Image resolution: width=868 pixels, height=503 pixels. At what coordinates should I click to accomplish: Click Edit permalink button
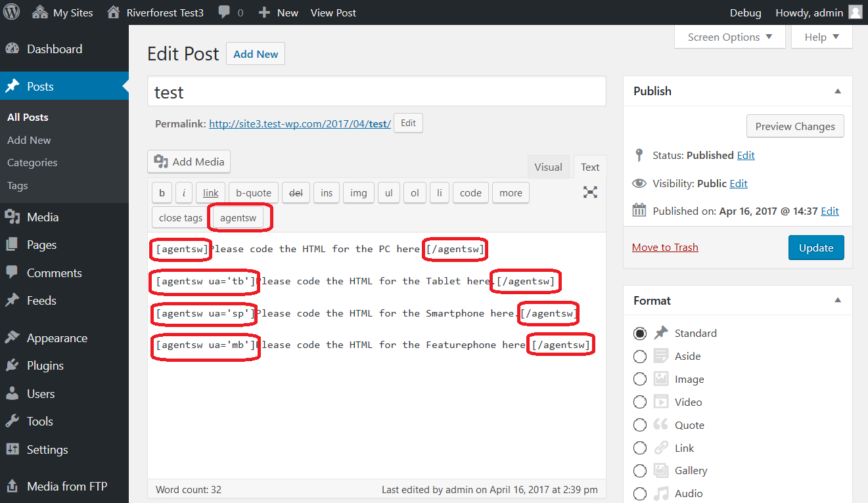pos(408,123)
